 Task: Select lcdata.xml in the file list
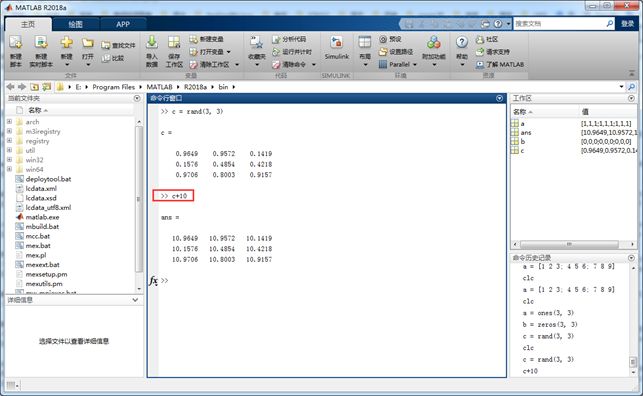pos(41,189)
